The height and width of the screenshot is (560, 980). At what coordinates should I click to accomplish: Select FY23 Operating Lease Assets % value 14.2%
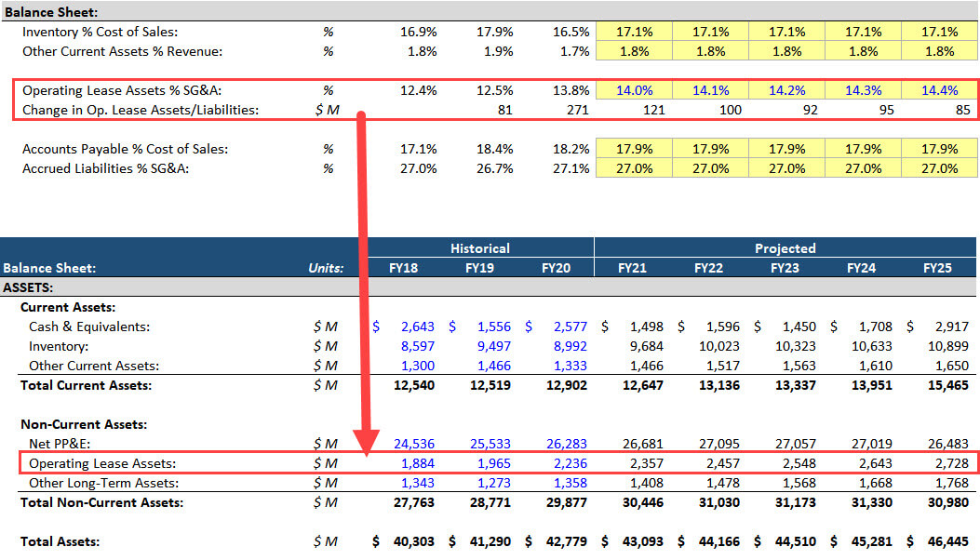click(786, 90)
